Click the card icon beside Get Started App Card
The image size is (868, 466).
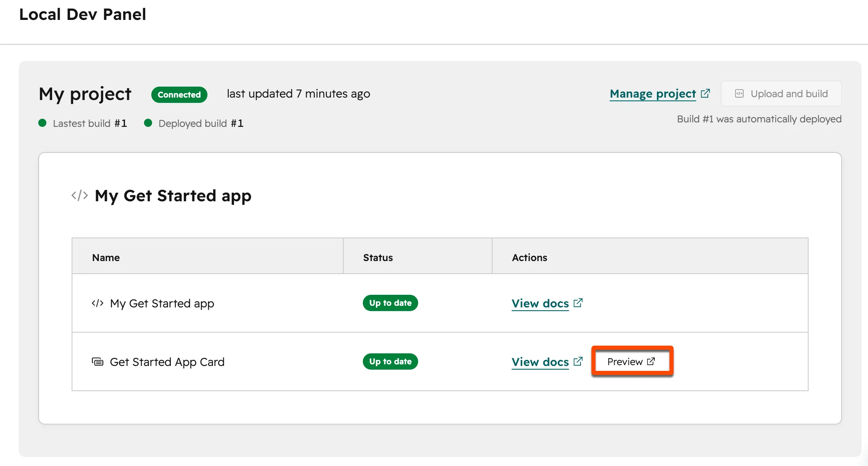pos(98,361)
